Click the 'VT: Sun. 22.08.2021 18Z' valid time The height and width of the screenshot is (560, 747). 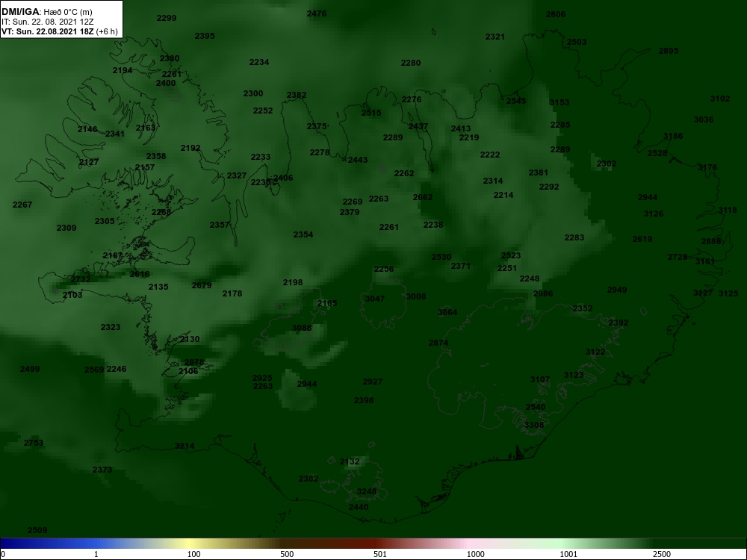tap(48, 31)
